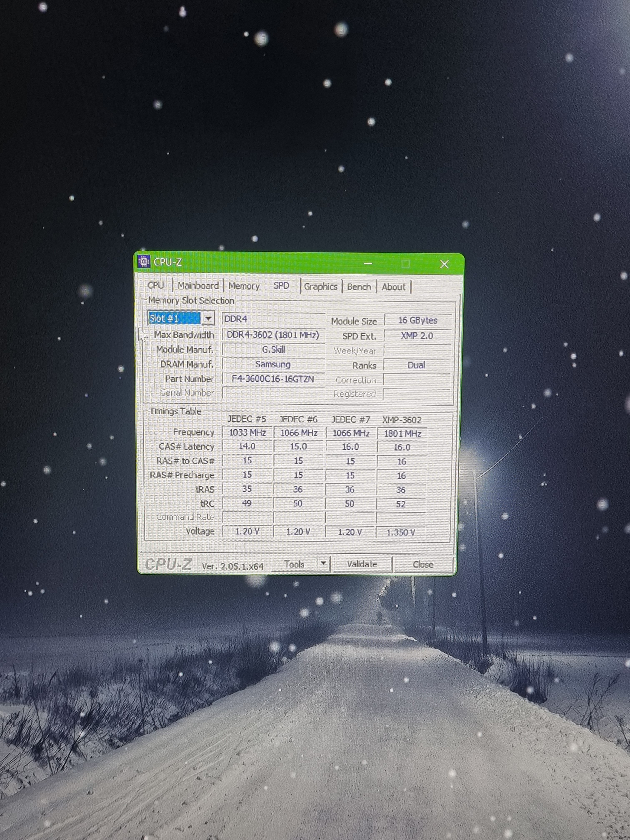Close CPU-Z with the X icon
The height and width of the screenshot is (840, 630).
point(444,264)
